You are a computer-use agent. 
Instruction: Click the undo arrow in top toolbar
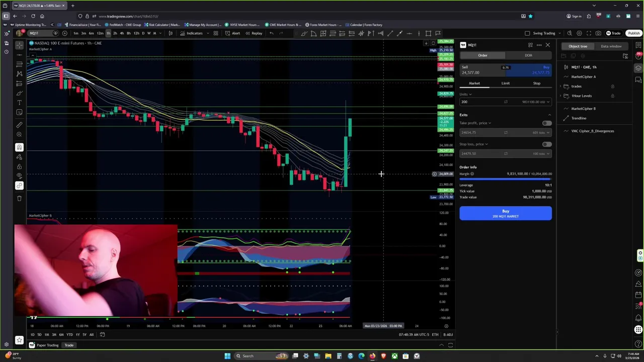tap(271, 33)
